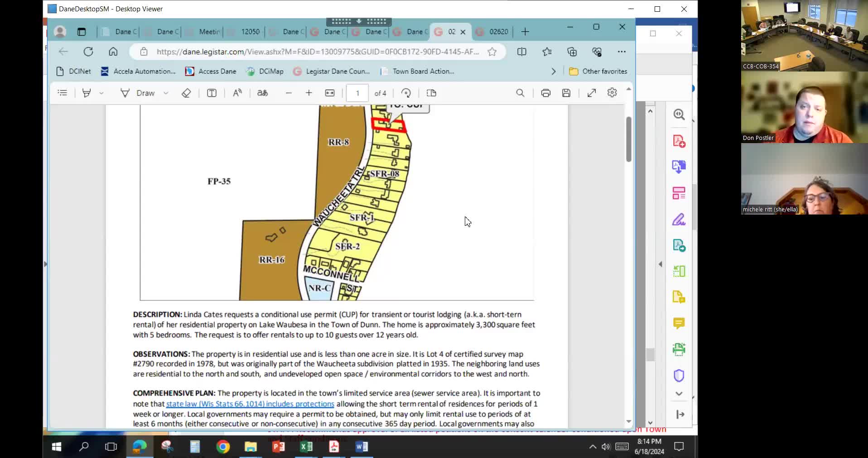Expand the favorites bar overflow chevron
This screenshot has width=868, height=458.
coord(553,72)
